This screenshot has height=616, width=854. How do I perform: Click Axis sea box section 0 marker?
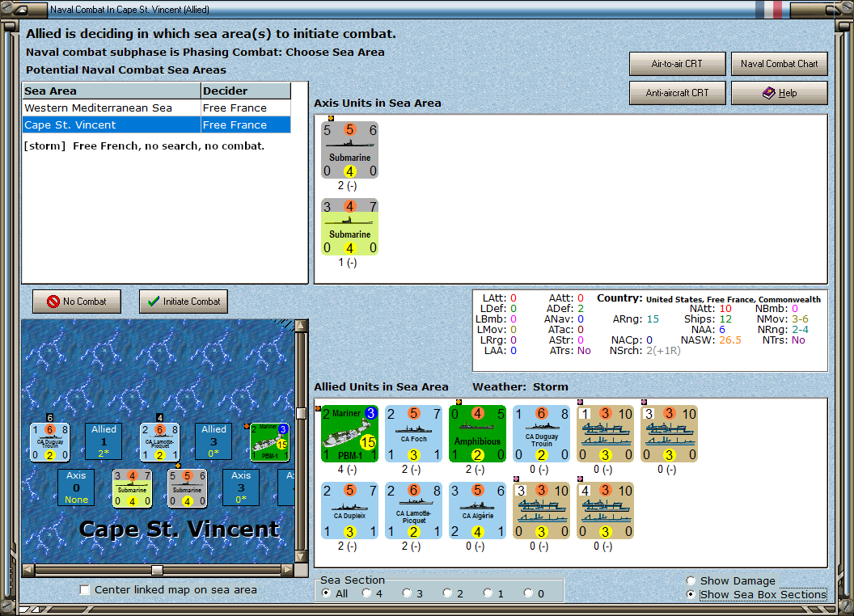(76, 487)
